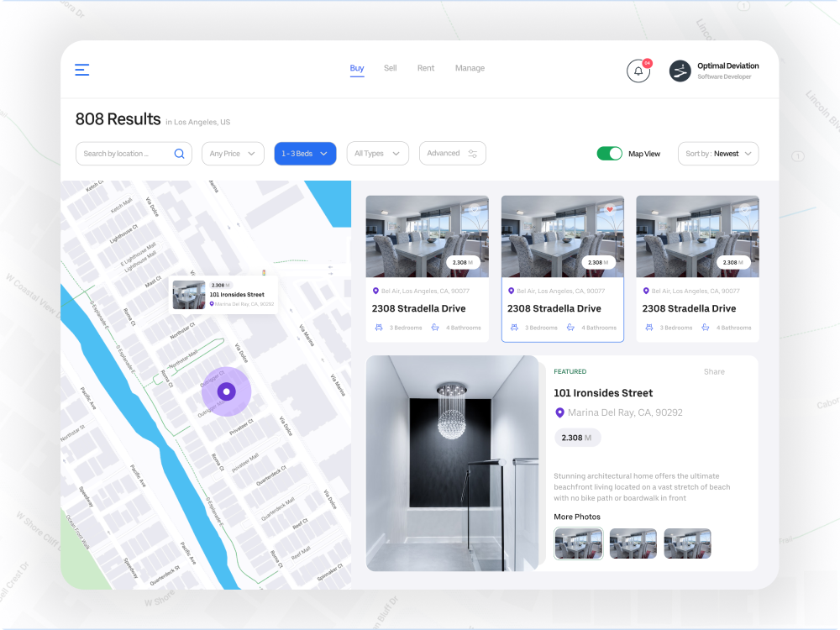Screen dimensions: 840x630
Task: Open notifications via the bell icon
Action: click(638, 71)
